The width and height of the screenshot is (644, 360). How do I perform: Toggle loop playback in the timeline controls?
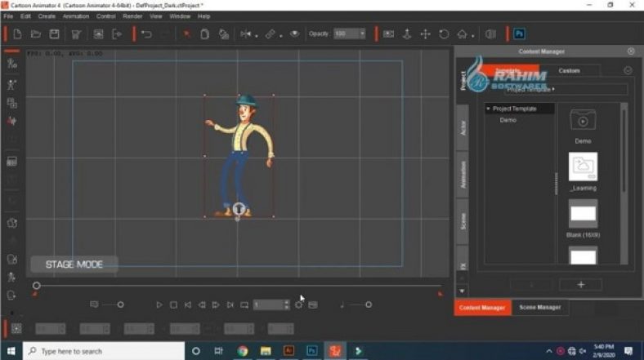[x=244, y=304]
